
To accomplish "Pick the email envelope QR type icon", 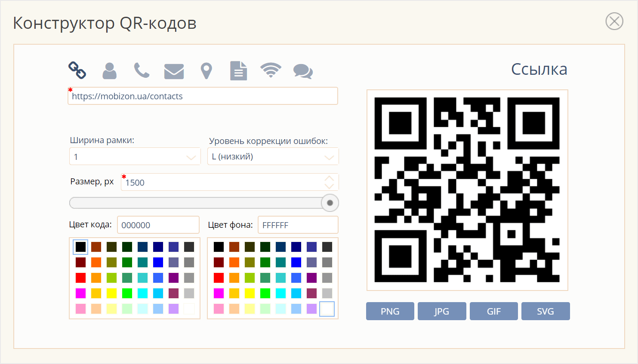I will (x=174, y=71).
